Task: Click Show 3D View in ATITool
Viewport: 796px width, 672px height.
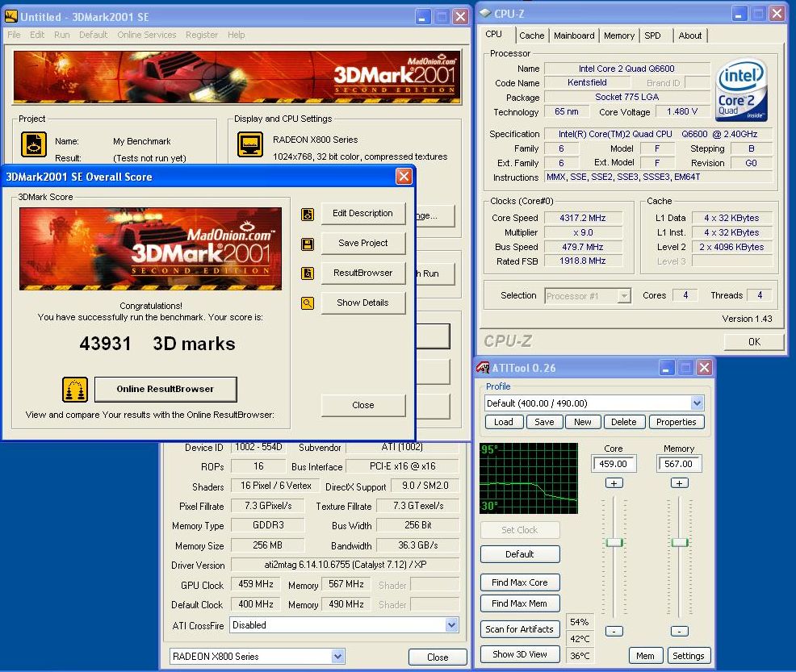Action: tap(520, 655)
